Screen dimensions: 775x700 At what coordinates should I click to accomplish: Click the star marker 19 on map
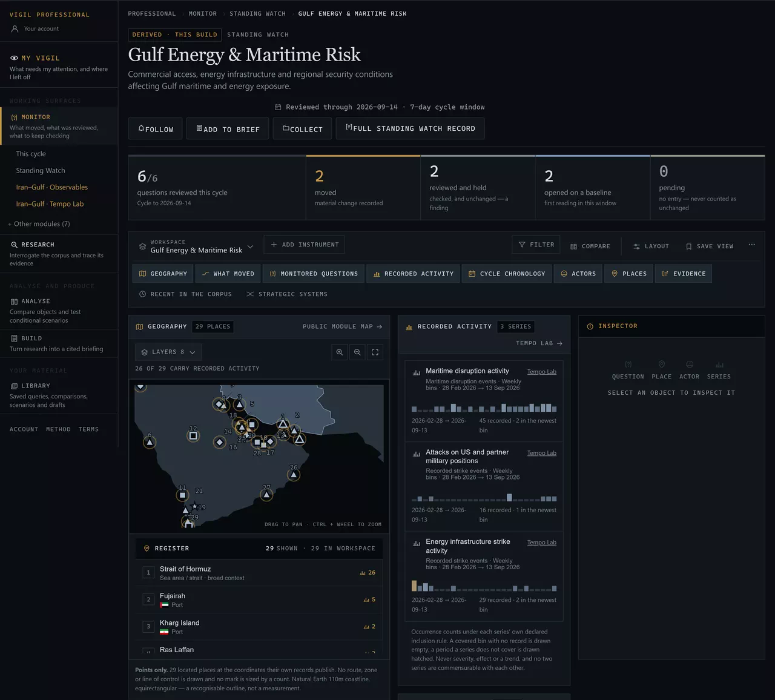pyautogui.click(x=194, y=506)
